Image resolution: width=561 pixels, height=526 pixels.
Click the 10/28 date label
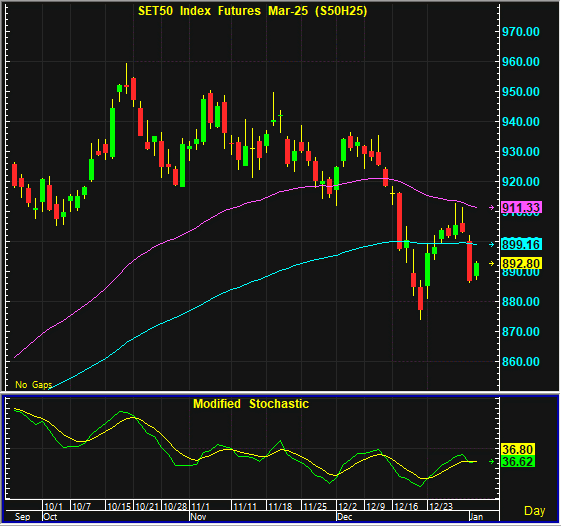(175, 506)
